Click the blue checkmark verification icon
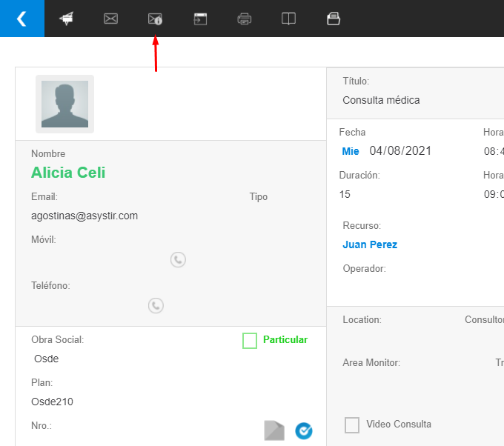The height and width of the screenshot is (446, 504). [304, 430]
